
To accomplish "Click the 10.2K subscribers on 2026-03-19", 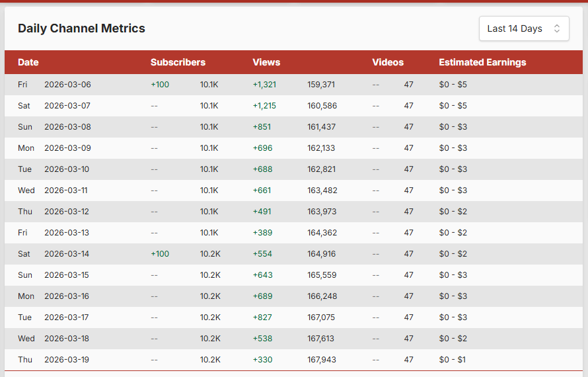I will (x=210, y=360).
